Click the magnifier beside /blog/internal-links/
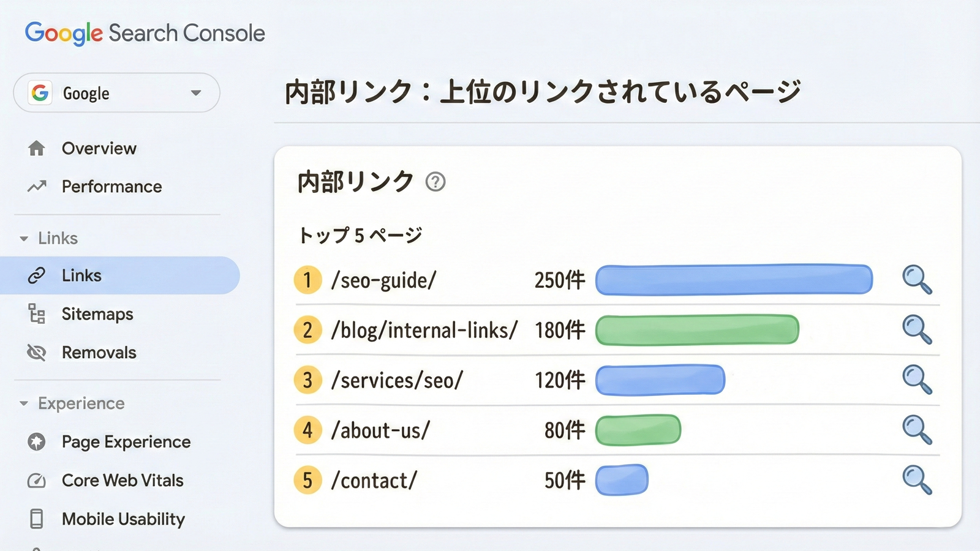 917,329
